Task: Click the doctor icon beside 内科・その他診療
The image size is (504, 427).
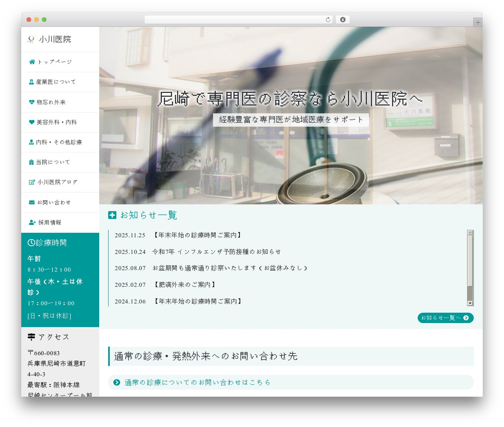Action: 31,142
